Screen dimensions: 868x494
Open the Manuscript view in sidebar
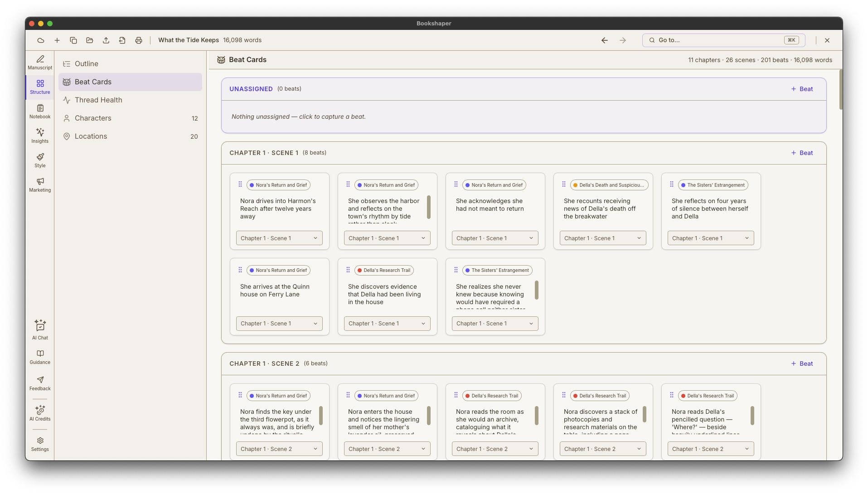click(40, 63)
